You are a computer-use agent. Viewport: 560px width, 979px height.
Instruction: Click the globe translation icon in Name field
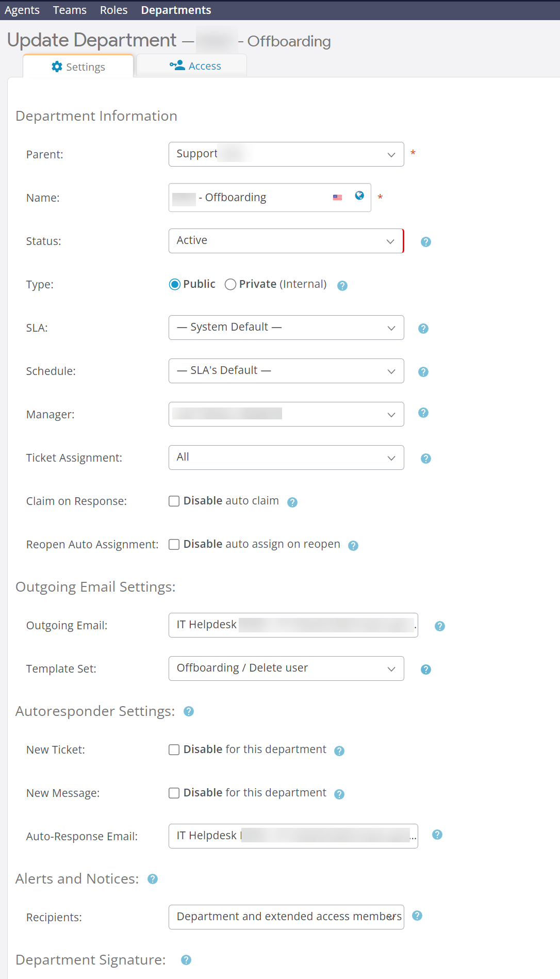(x=359, y=195)
